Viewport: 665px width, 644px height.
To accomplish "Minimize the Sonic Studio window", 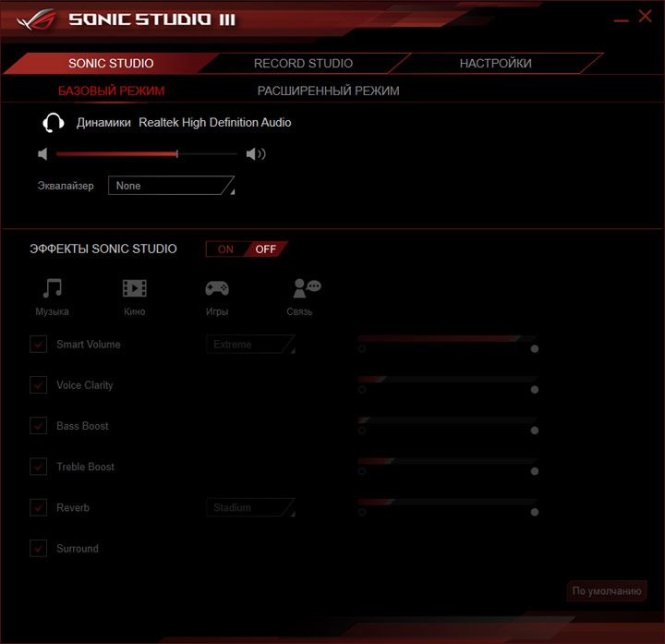I will [x=621, y=20].
